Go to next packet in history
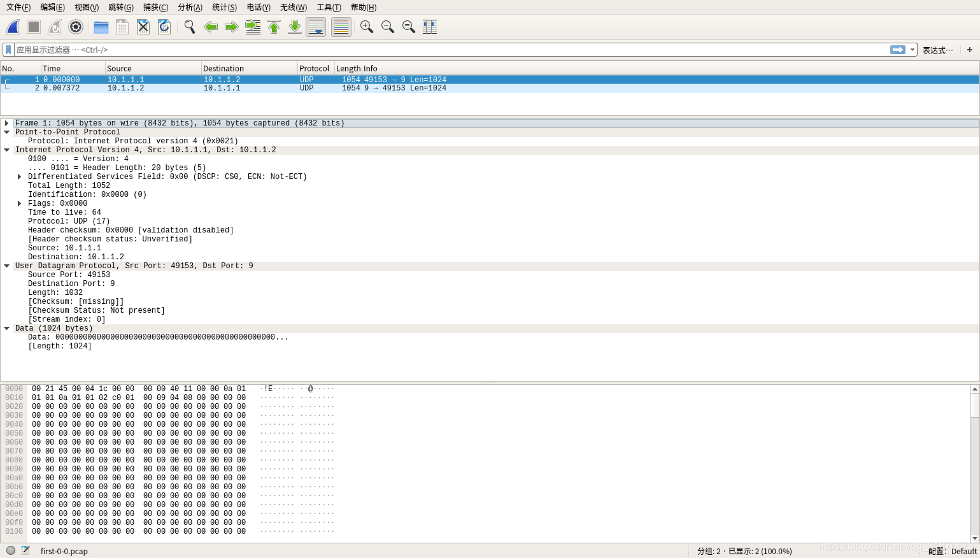 (x=232, y=27)
